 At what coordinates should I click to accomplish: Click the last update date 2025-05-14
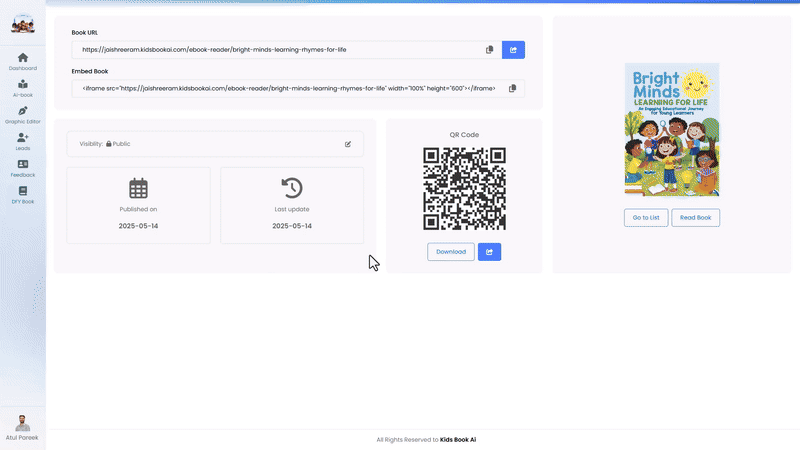coord(292,226)
